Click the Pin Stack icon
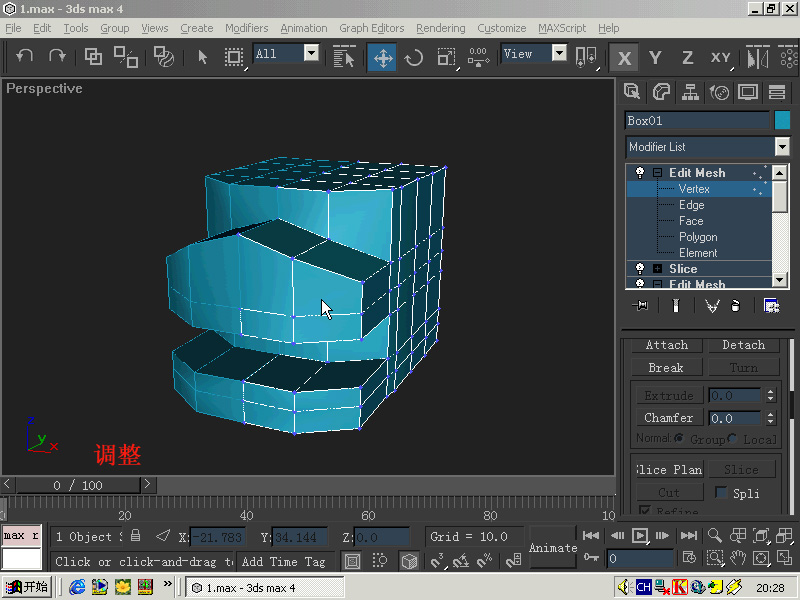The width and height of the screenshot is (800, 600). [x=640, y=306]
